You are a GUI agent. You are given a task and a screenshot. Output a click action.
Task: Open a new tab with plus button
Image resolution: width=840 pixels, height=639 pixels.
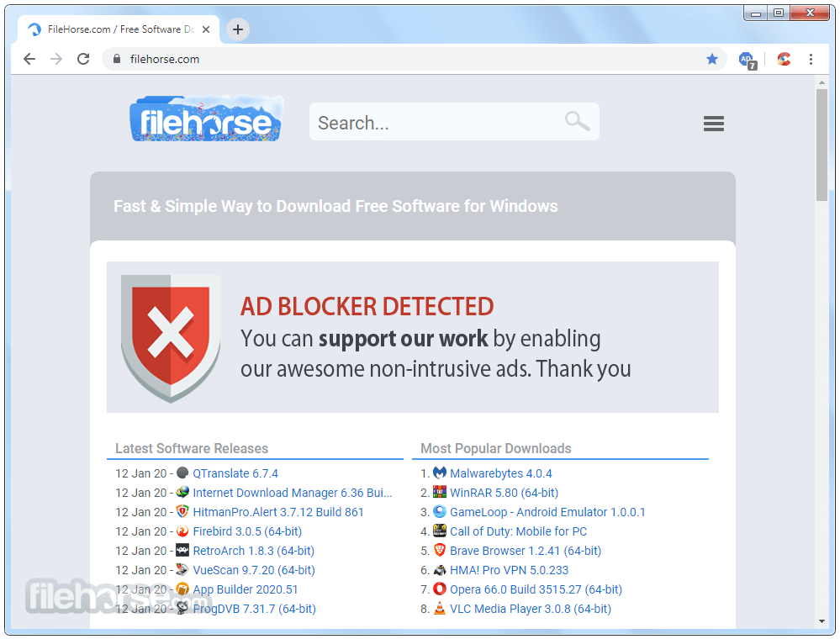(x=238, y=29)
